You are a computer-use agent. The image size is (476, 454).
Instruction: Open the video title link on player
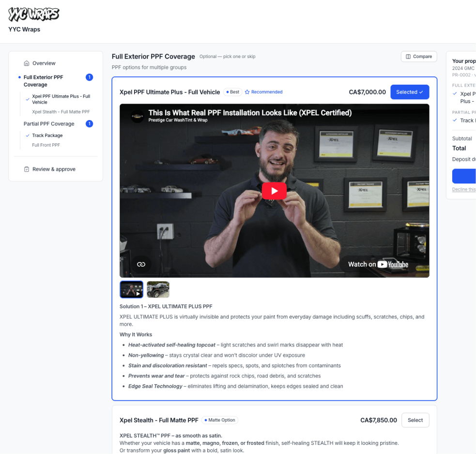tap(250, 113)
